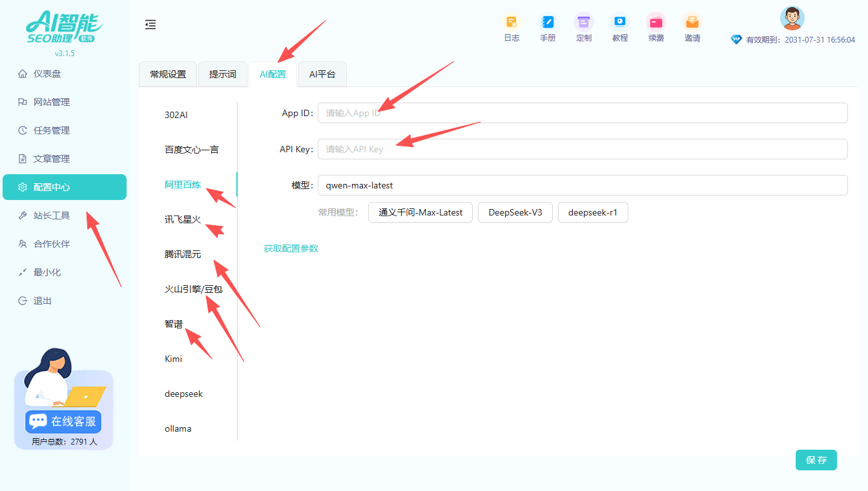This screenshot has height=491, width=868.
Task: Click the API Key input field
Action: point(581,149)
